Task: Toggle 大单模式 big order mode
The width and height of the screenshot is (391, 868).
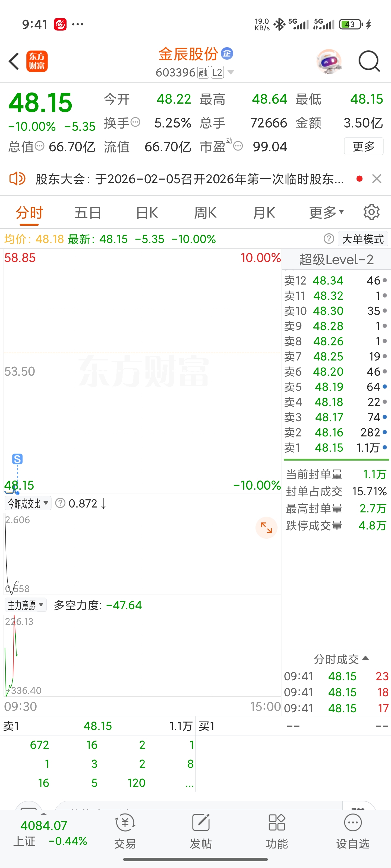Action: [x=363, y=239]
